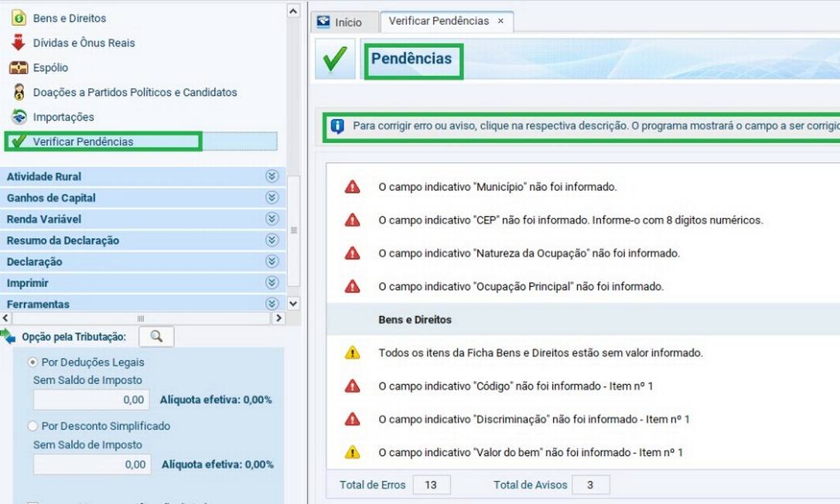Expand the Ganhos de Capital section
840x504 pixels.
(271, 198)
